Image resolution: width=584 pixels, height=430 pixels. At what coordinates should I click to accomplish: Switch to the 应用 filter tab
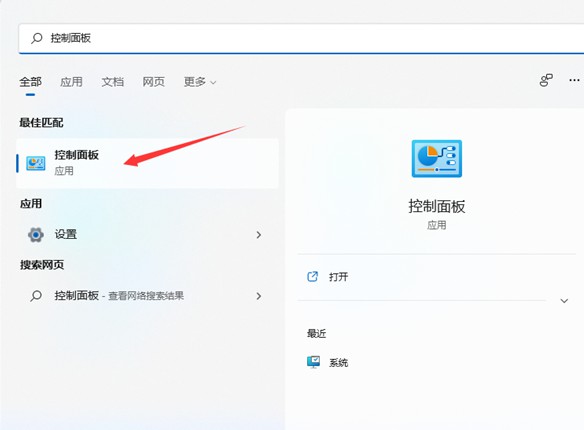coord(71,82)
